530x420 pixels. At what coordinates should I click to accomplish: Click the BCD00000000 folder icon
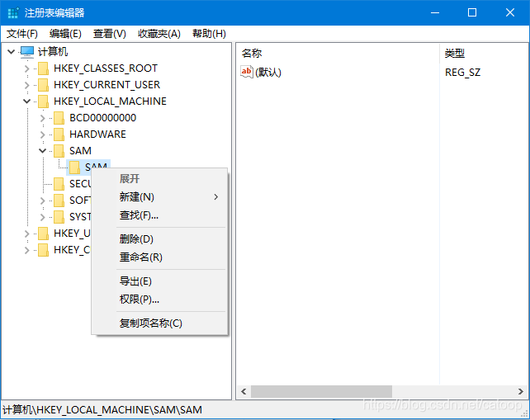[59, 118]
